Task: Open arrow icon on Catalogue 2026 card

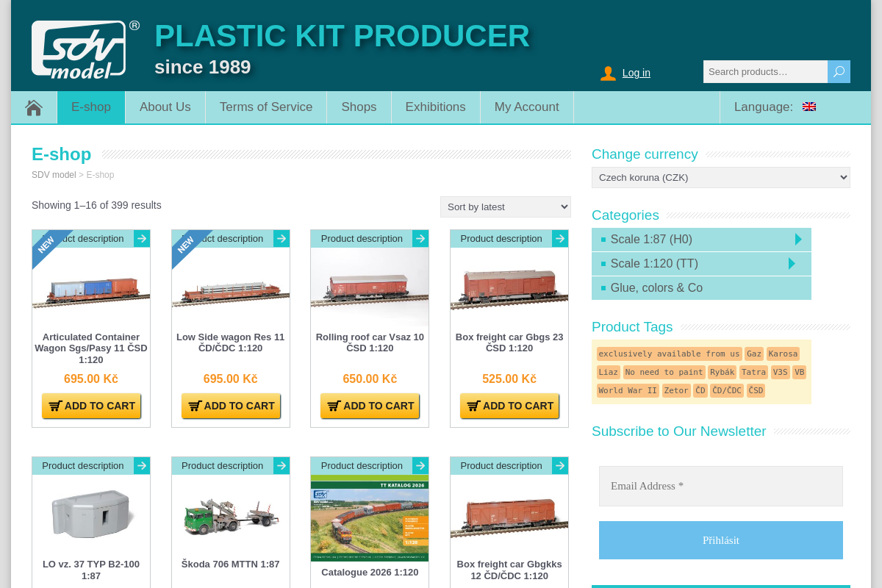Action: (420, 465)
